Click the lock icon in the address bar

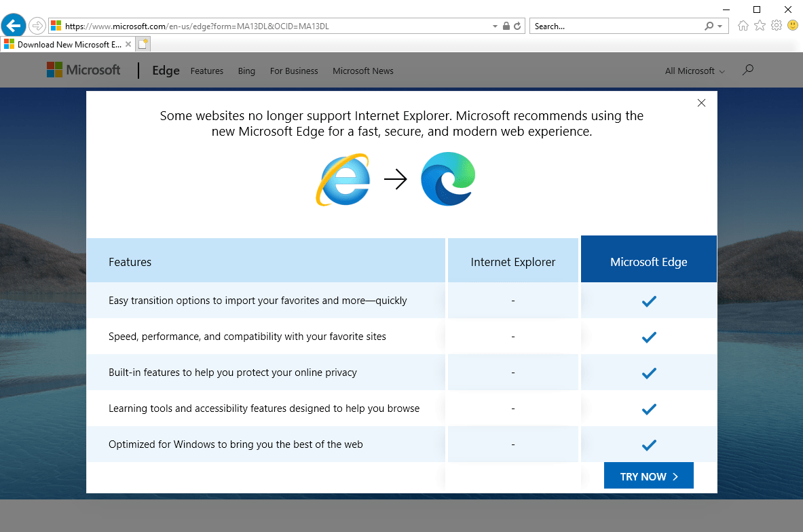[506, 26]
